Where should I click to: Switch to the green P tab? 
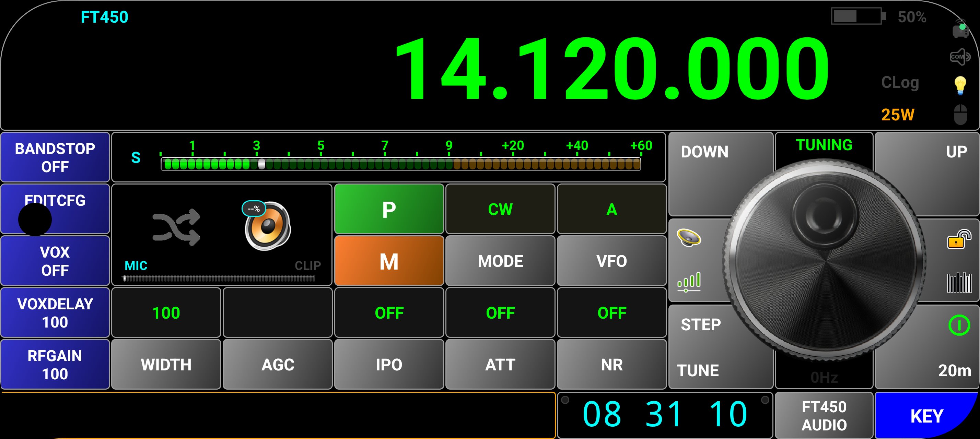tap(389, 209)
